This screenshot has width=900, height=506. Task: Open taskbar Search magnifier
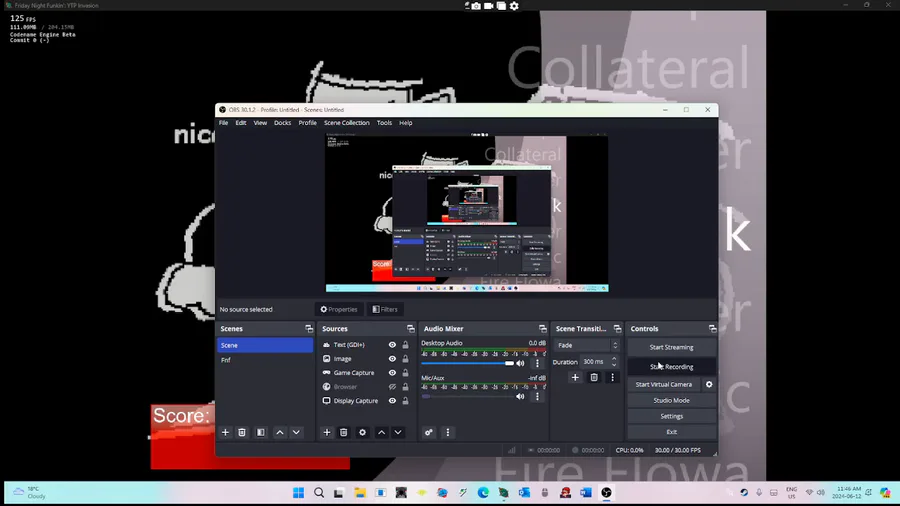(319, 493)
